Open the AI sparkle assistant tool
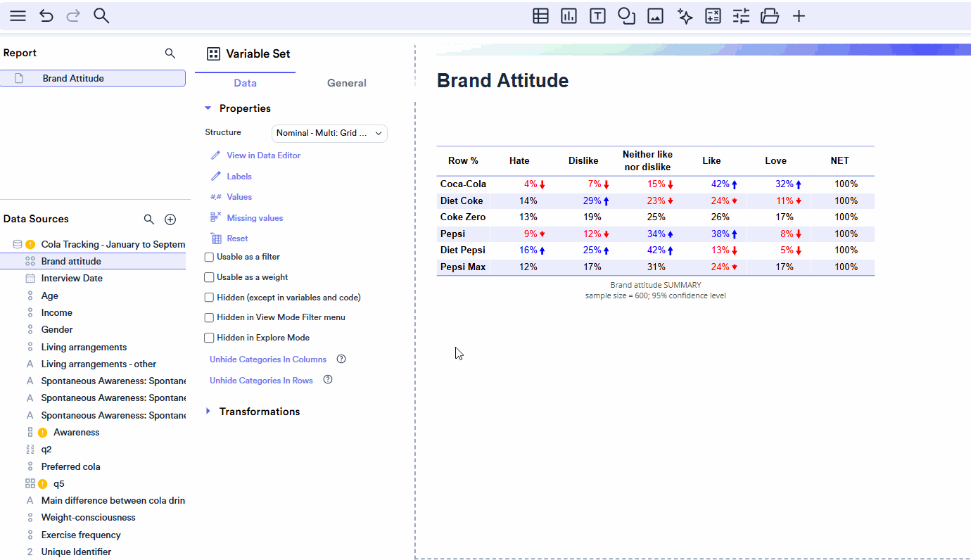This screenshot has height=560, width=971. tap(685, 15)
